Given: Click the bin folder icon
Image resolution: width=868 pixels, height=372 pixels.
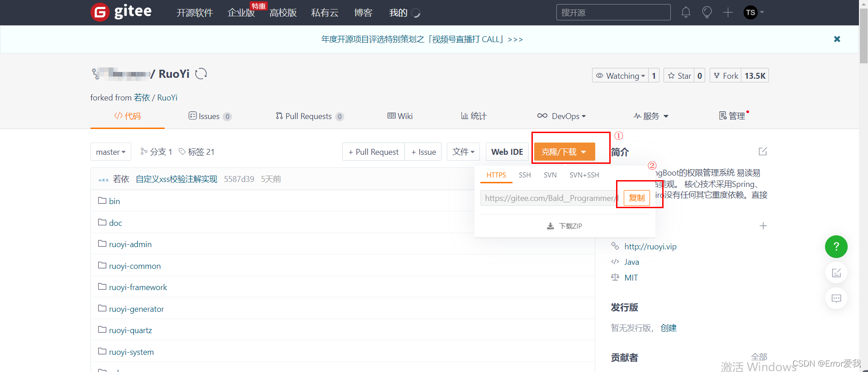Looking at the screenshot, I should pyautogui.click(x=102, y=200).
